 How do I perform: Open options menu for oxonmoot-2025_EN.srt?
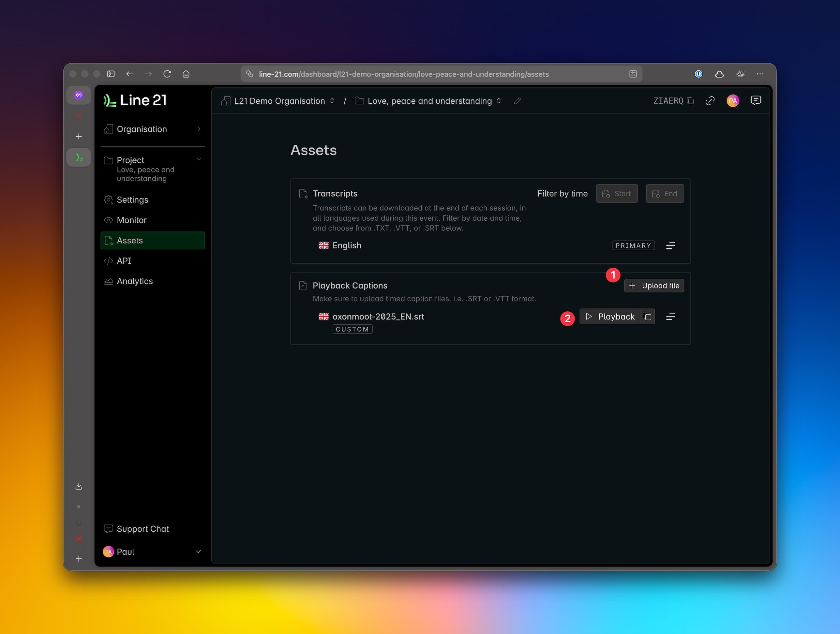pos(670,317)
